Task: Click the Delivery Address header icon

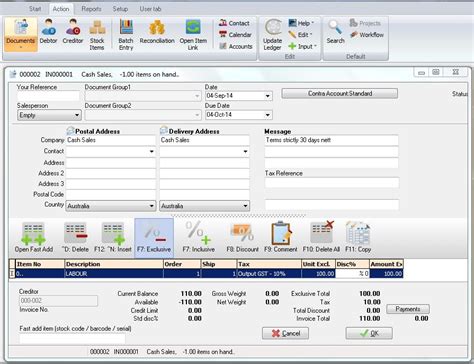Action: pyautogui.click(x=164, y=130)
